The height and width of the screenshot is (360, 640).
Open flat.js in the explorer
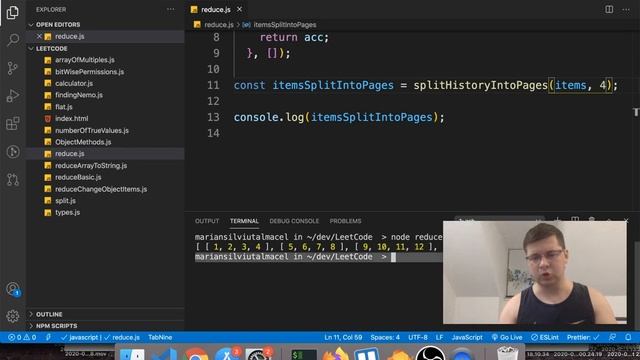tap(64, 107)
